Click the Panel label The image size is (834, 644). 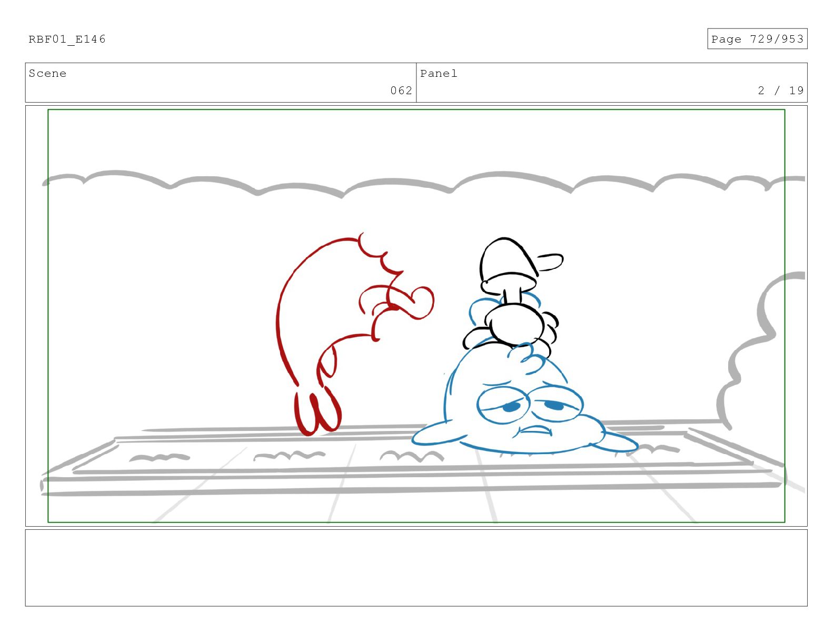pos(439,74)
